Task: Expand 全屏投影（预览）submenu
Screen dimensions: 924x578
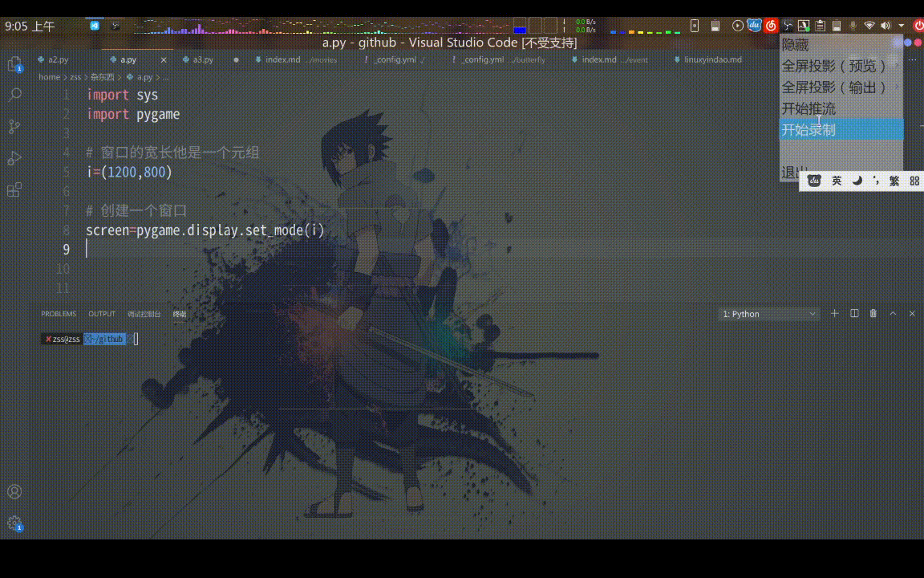Action: [841, 66]
